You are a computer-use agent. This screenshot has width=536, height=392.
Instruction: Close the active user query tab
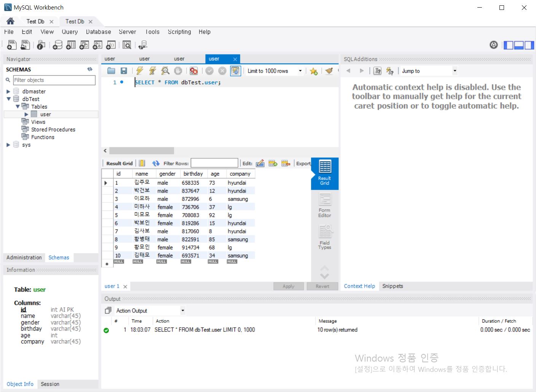coord(235,59)
